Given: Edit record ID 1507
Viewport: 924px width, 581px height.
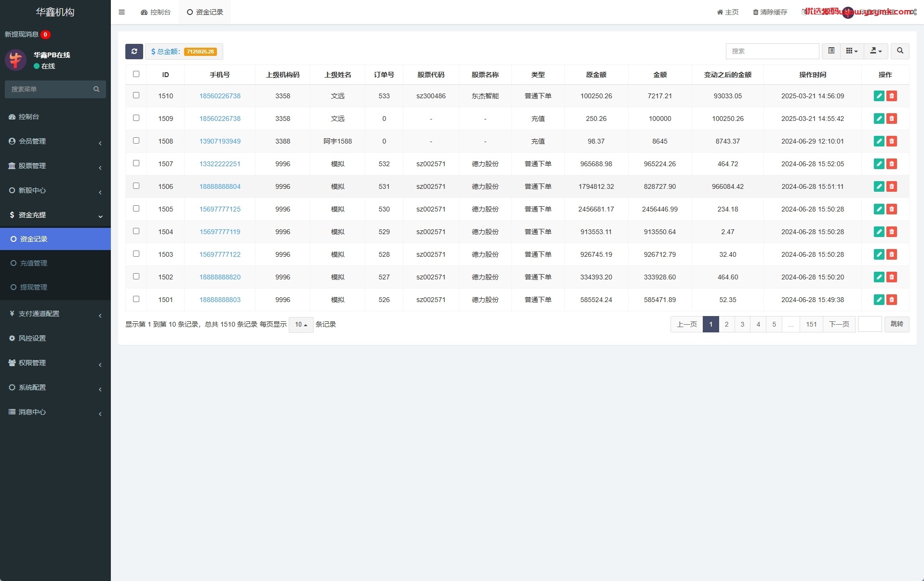Looking at the screenshot, I should [x=879, y=164].
